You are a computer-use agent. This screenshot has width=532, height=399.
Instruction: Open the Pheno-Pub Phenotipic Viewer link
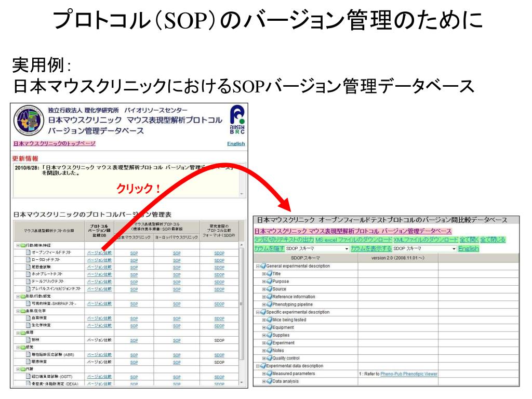point(409,374)
